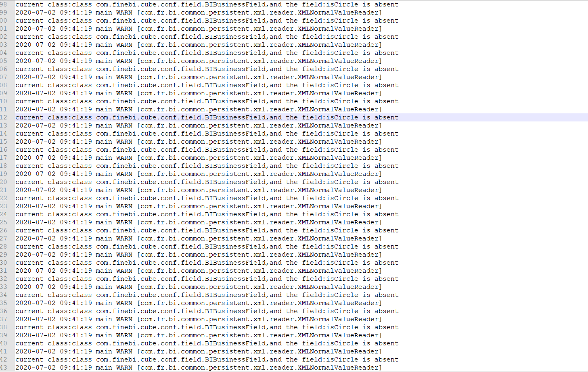Click the WARN line numbered 05
The image size is (588, 372).
click(x=199, y=61)
